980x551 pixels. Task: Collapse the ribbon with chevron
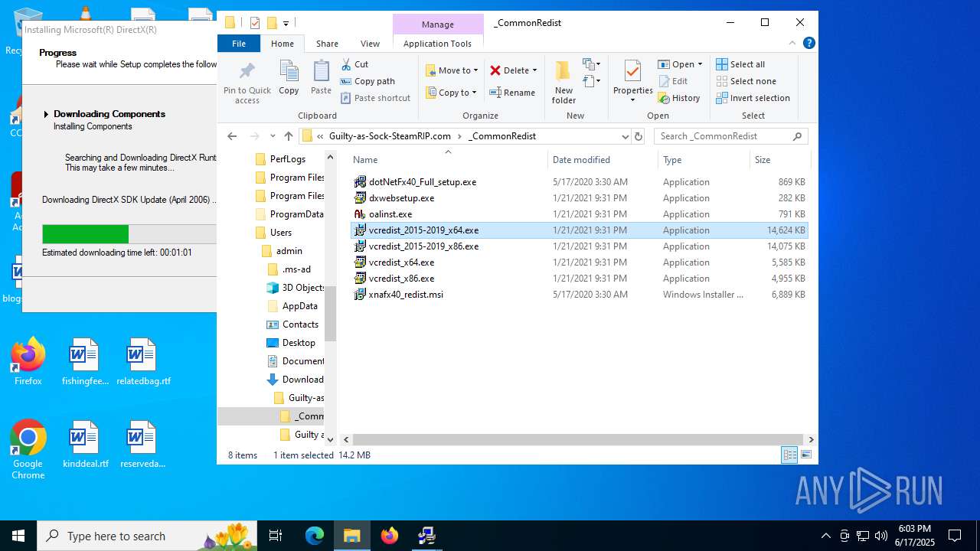(x=793, y=44)
